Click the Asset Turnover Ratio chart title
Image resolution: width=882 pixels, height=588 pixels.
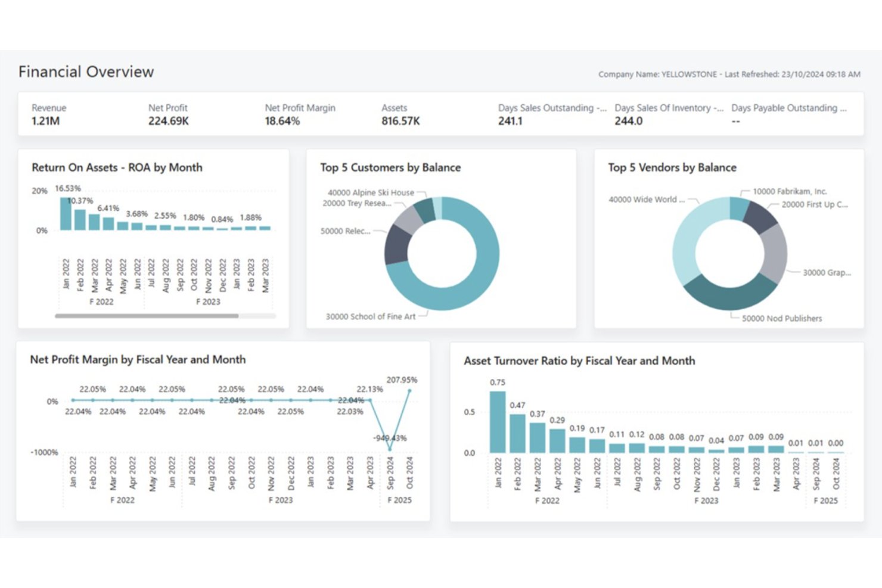coord(579,360)
